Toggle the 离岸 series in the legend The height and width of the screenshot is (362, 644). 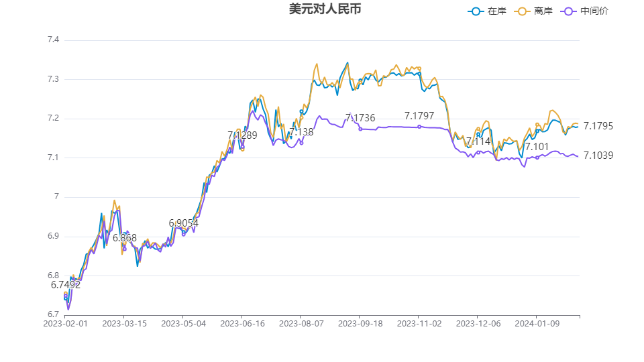[x=534, y=11]
